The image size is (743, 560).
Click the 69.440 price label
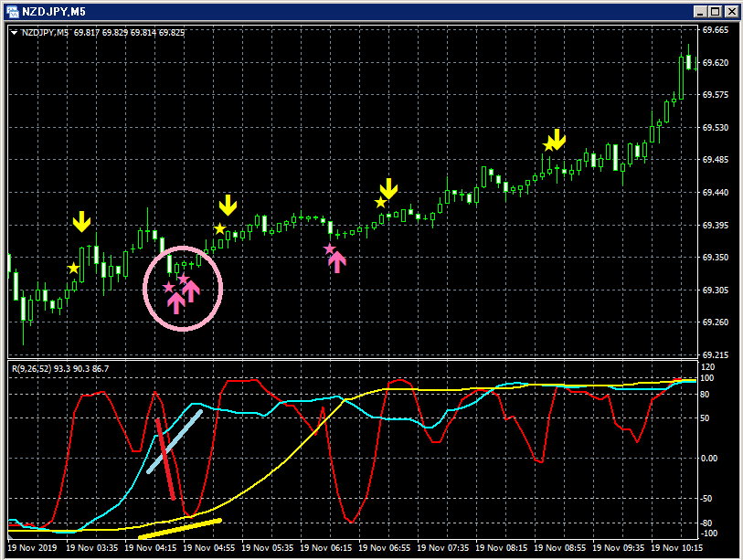(715, 193)
